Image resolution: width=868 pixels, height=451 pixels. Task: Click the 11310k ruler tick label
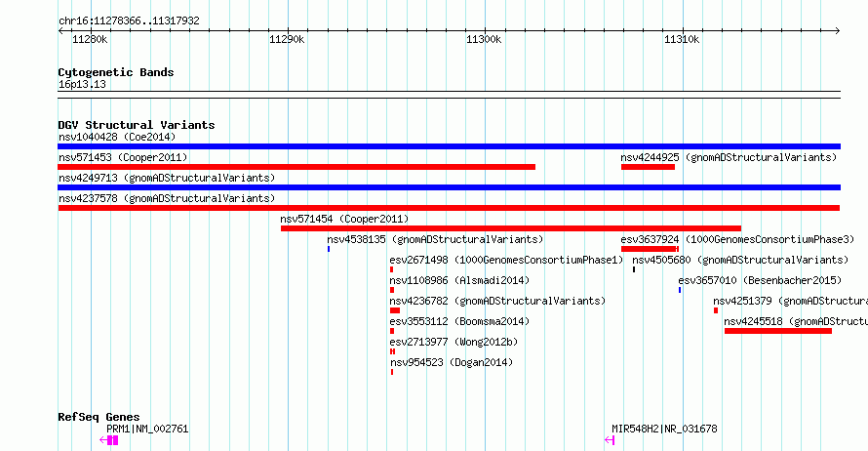(x=682, y=39)
